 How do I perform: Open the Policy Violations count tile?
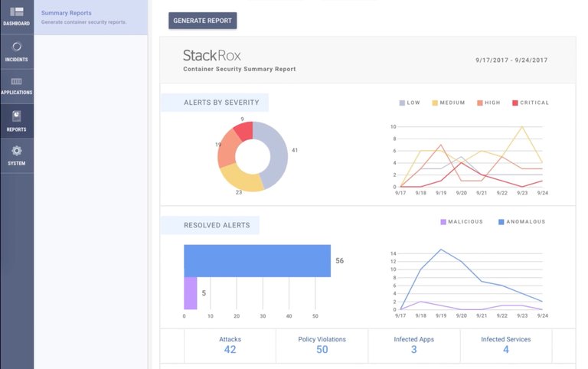322,345
